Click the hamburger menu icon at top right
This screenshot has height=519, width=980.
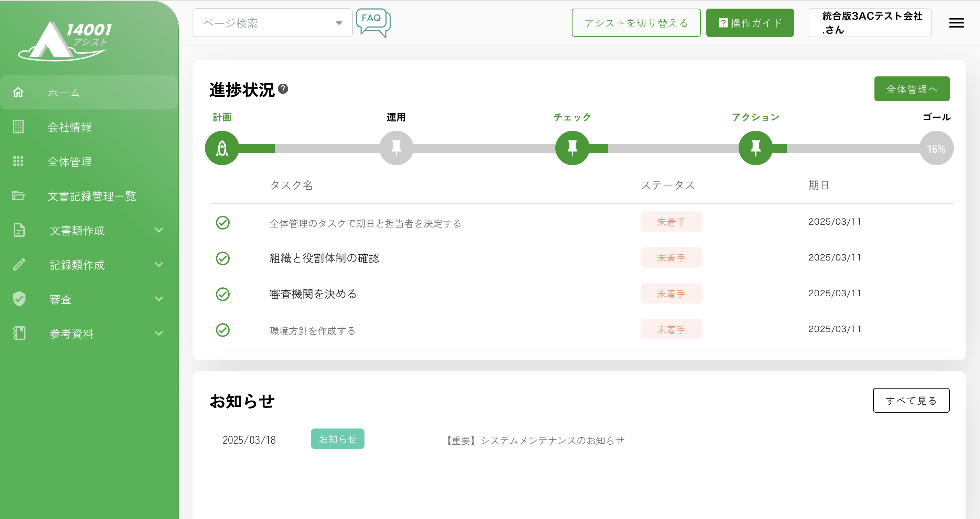click(956, 23)
